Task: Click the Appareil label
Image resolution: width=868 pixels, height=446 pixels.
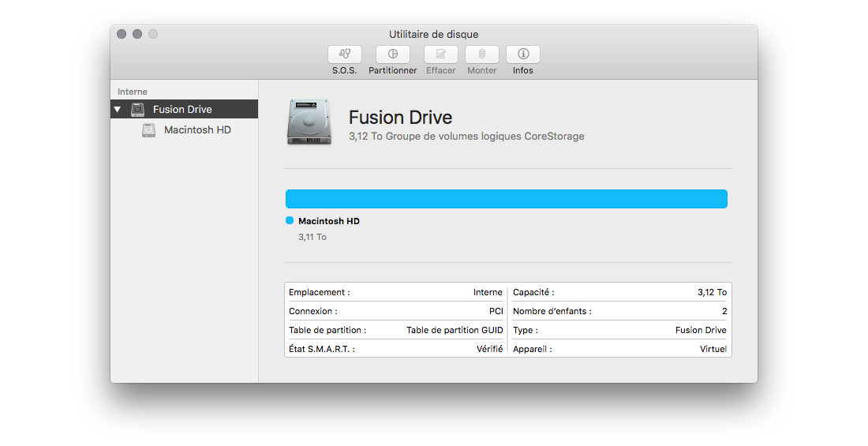Action: click(x=532, y=348)
